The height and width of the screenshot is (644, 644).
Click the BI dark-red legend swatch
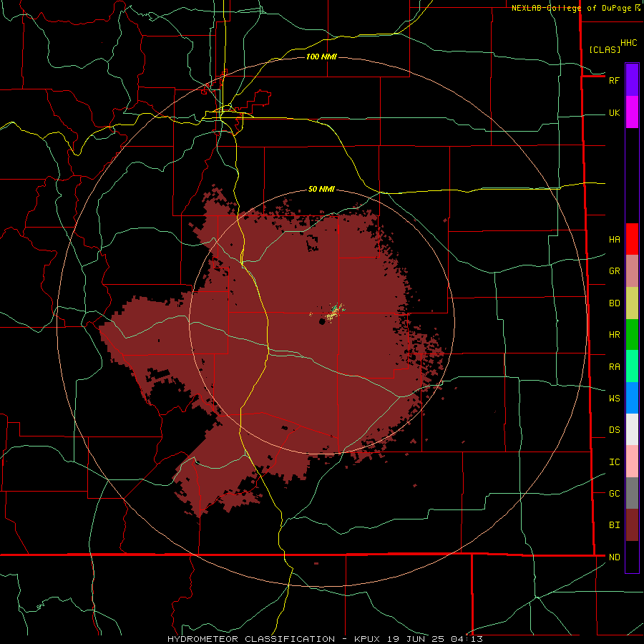pos(632,525)
